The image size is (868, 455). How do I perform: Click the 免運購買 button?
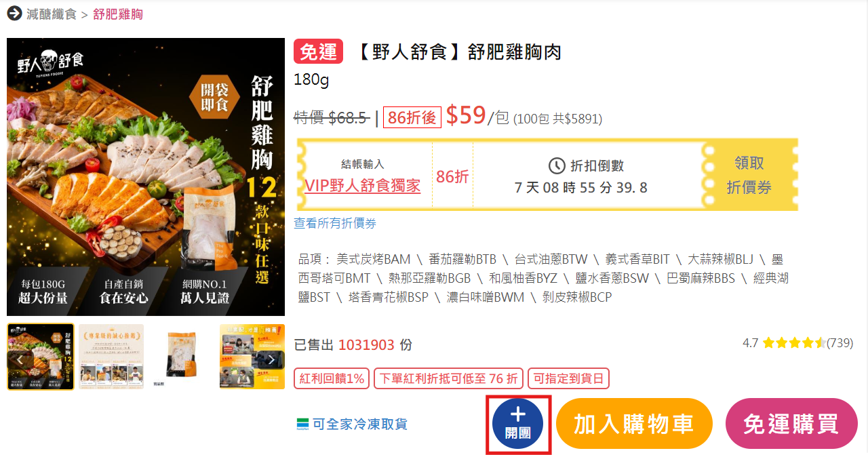coord(791,424)
